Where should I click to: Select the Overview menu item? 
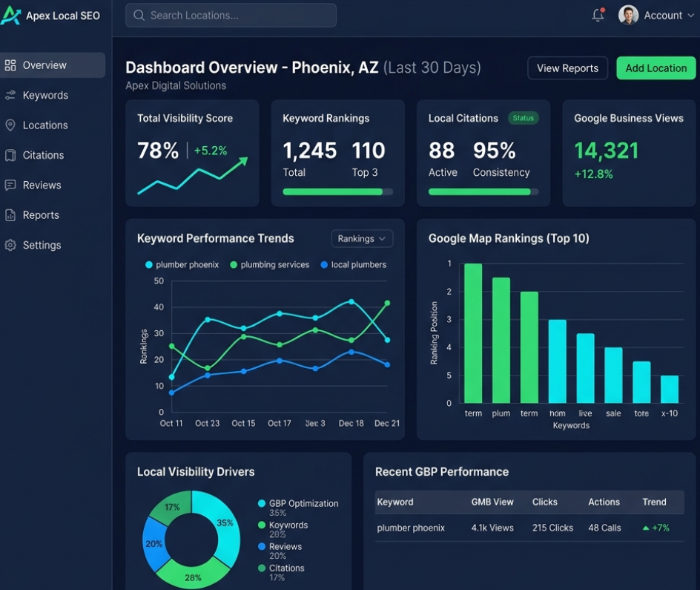[53, 65]
